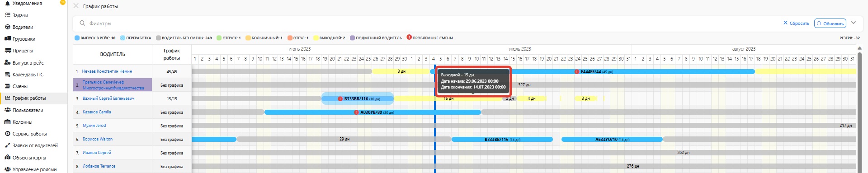Click the Водители steering wheel icon
Image resolution: width=868 pixels, height=173 pixels.
point(7,27)
